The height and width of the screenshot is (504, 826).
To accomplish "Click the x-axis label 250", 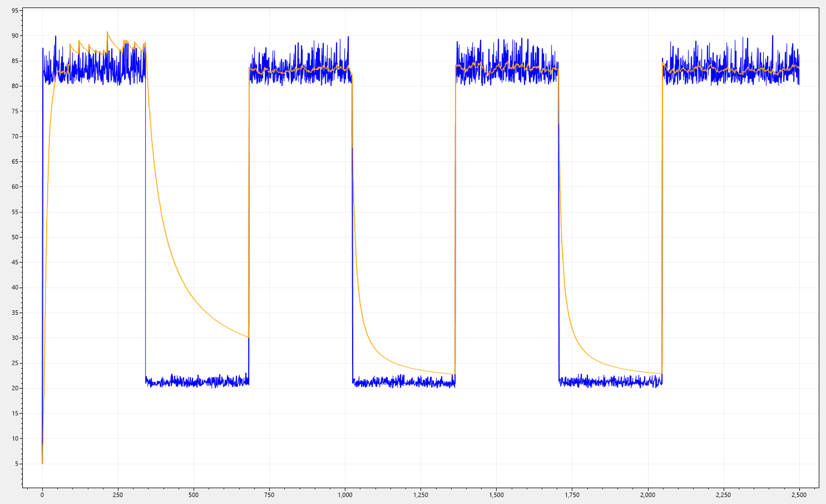I will [x=118, y=495].
